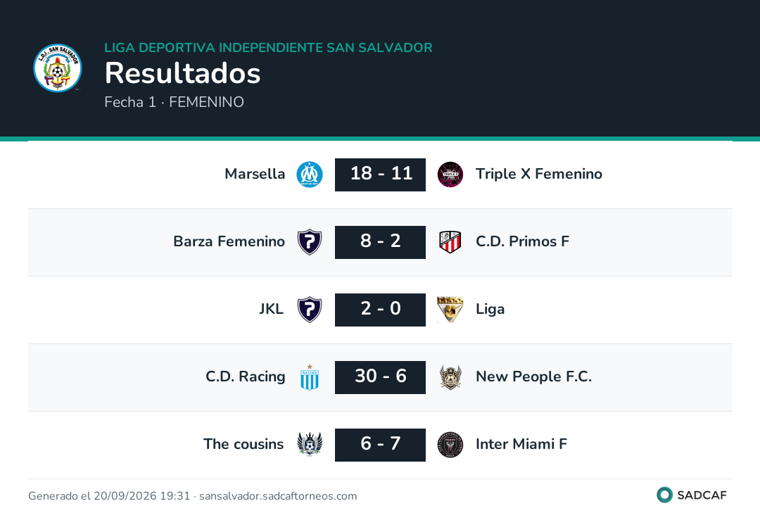Viewport: 760px width, 532px height.
Task: Click the L.D.I. San Salvador league logo
Action: (x=58, y=68)
